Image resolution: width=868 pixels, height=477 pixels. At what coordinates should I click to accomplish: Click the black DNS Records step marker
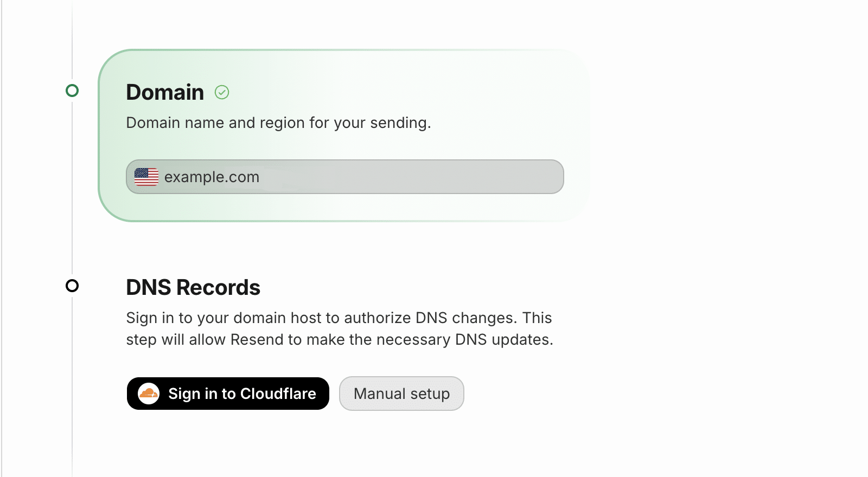click(72, 286)
